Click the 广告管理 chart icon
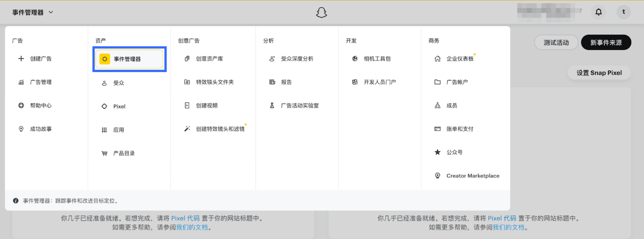The height and width of the screenshot is (239, 644). coord(21,82)
